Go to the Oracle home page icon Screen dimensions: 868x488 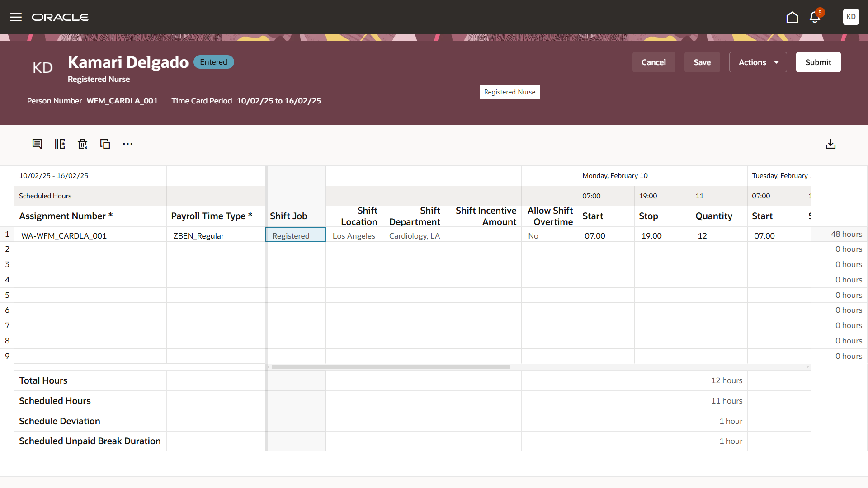tap(792, 17)
